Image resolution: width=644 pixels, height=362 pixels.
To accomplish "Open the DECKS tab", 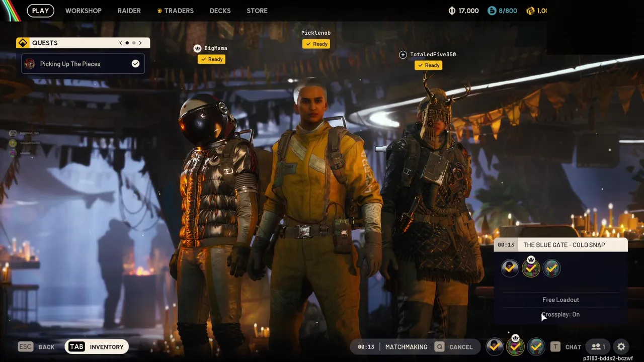I will click(220, 11).
